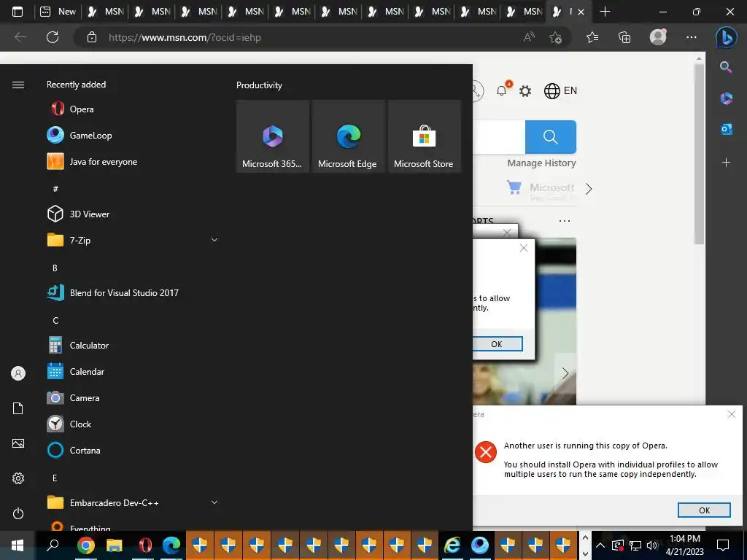Open Edge sidebar search icon
Image resolution: width=747 pixels, height=560 pixels.
coord(726,67)
